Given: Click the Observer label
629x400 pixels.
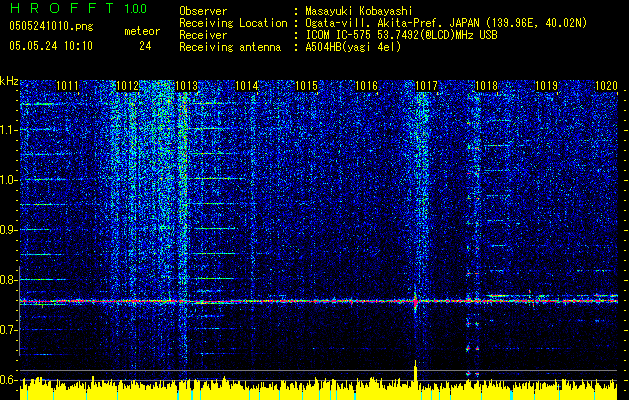Looking at the screenshot, I should coord(203,11).
